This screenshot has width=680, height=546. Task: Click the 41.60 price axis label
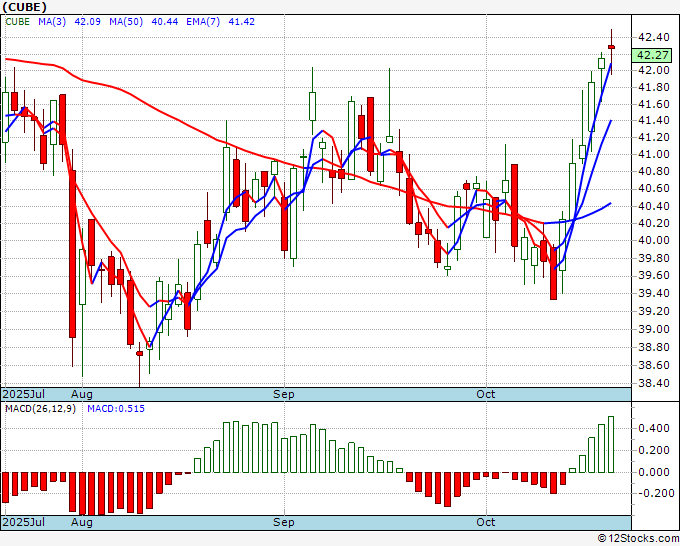tap(654, 104)
